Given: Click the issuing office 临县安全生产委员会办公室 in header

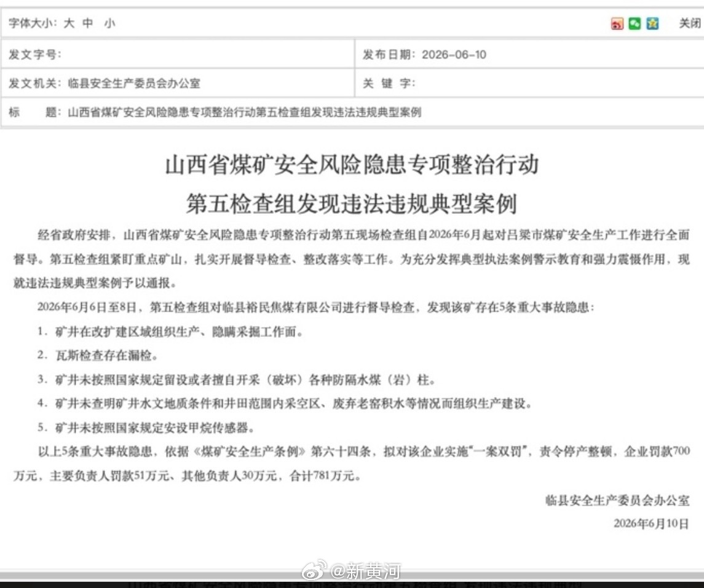Looking at the screenshot, I should pyautogui.click(x=134, y=84).
